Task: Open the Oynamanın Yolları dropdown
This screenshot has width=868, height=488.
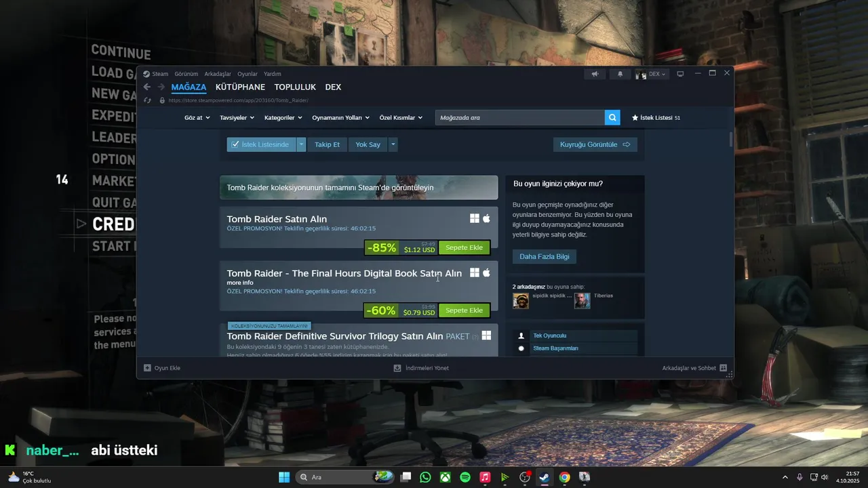Action: 340,118
